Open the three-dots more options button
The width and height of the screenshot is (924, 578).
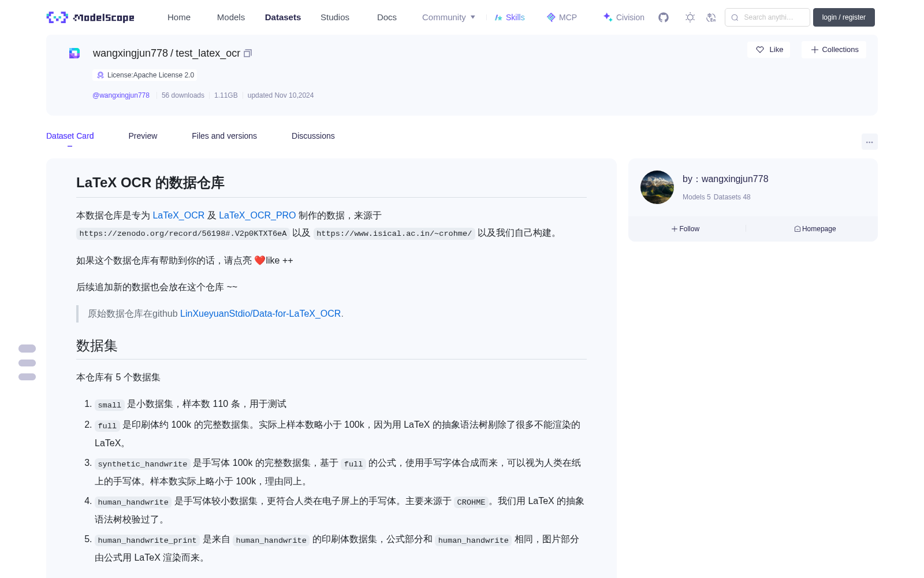coord(869,142)
